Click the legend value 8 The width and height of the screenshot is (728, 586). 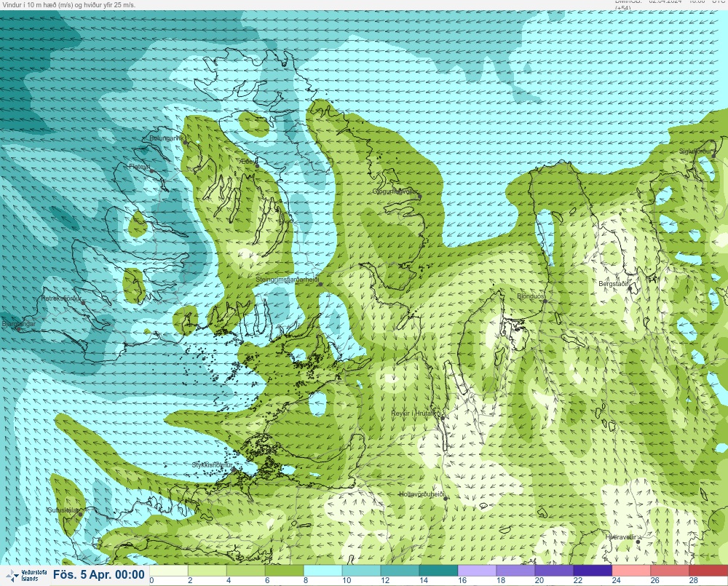[x=306, y=580]
